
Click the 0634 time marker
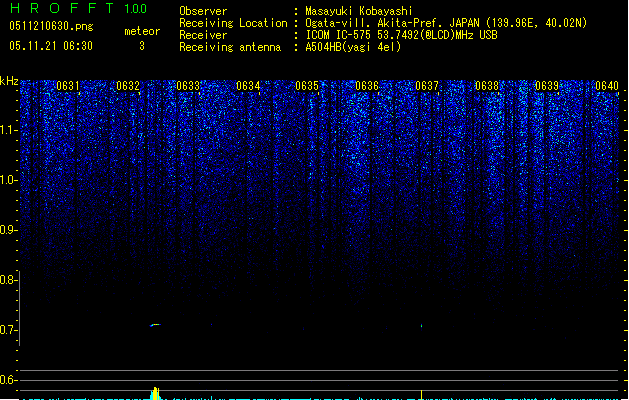tap(248, 86)
